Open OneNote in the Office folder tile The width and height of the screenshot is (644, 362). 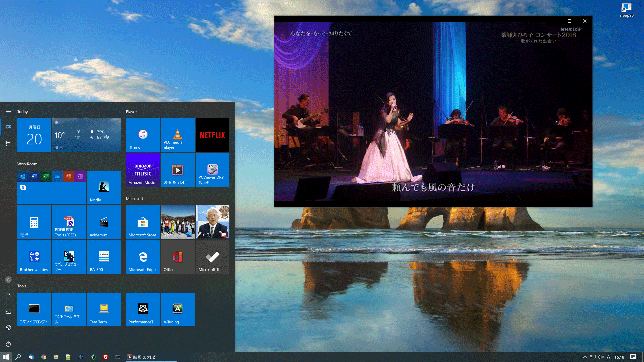(x=80, y=176)
